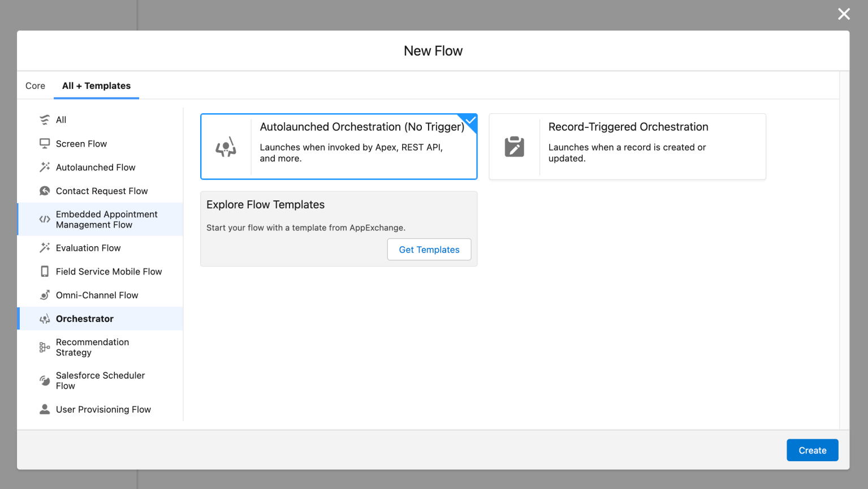Switch to the Core tab
Image resolution: width=868 pixels, height=489 pixels.
click(35, 85)
